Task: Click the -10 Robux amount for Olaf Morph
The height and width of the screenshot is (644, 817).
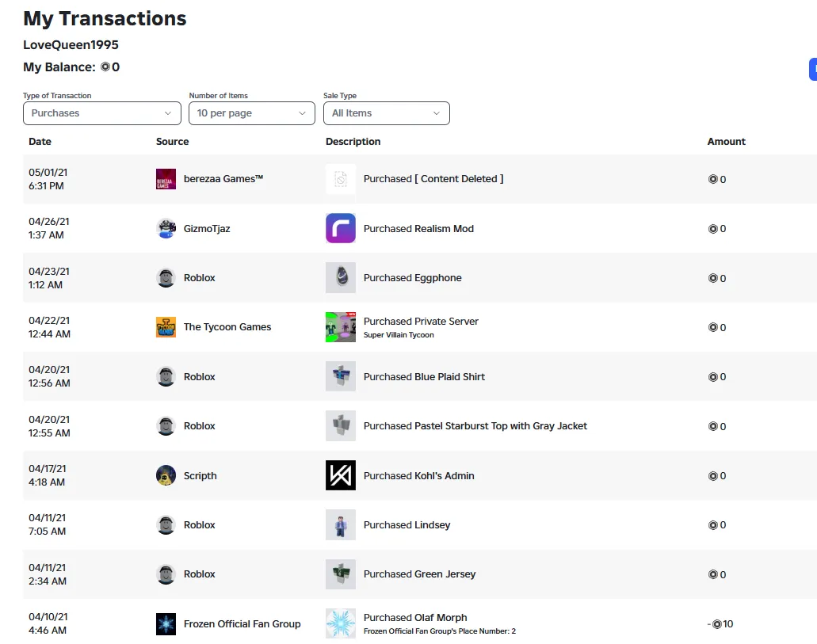Action: coord(720,623)
